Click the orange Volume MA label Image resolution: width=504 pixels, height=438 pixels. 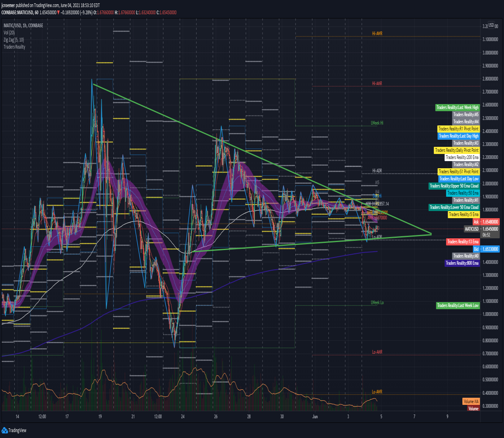471,401
